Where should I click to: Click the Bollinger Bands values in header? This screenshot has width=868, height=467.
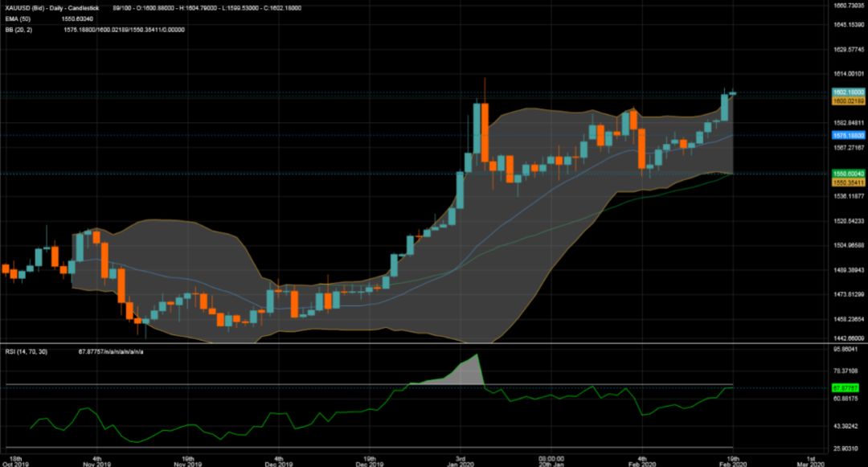(x=124, y=30)
